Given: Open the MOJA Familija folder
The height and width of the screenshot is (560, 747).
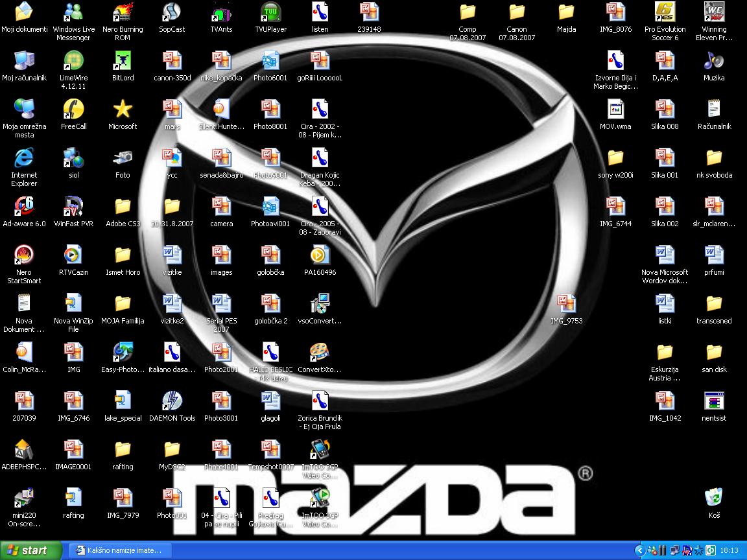Looking at the screenshot, I should pyautogui.click(x=123, y=304).
